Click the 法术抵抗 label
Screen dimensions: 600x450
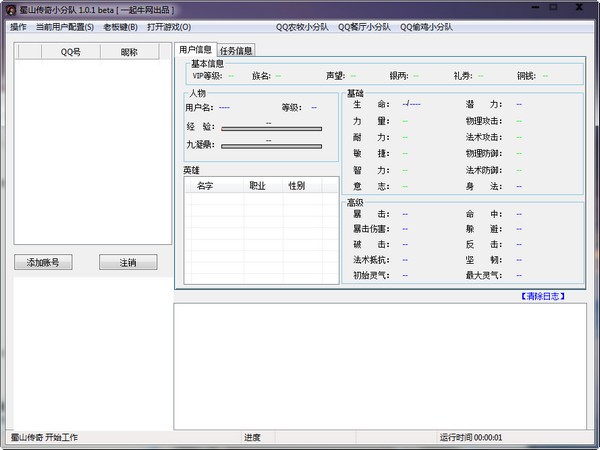pos(371,260)
